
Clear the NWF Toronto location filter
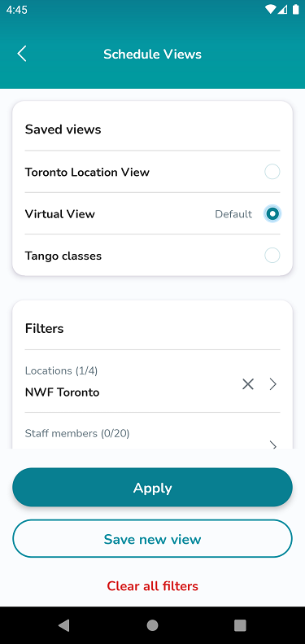(248, 384)
